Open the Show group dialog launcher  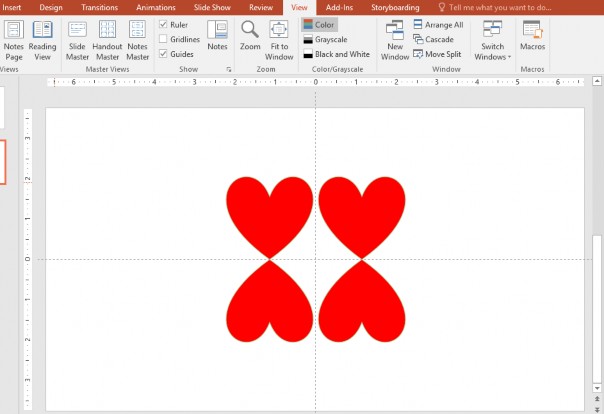coord(229,70)
